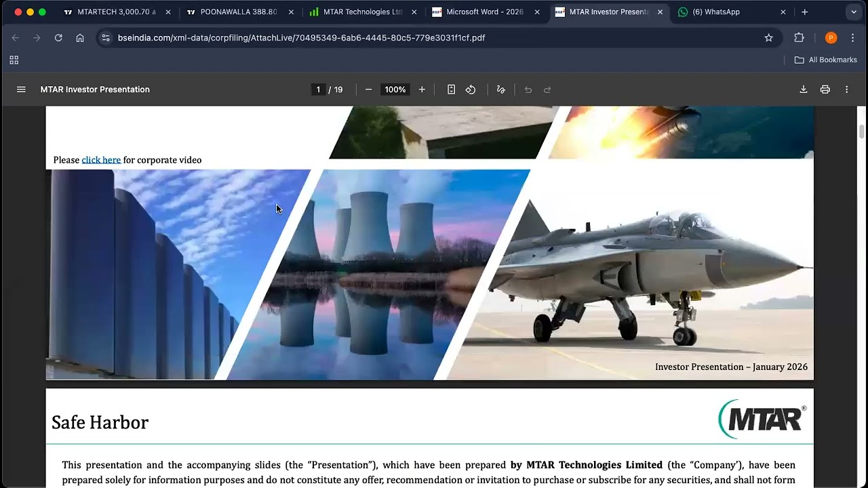The height and width of the screenshot is (488, 868).
Task: Close the WhatsApp tab
Action: tap(783, 12)
